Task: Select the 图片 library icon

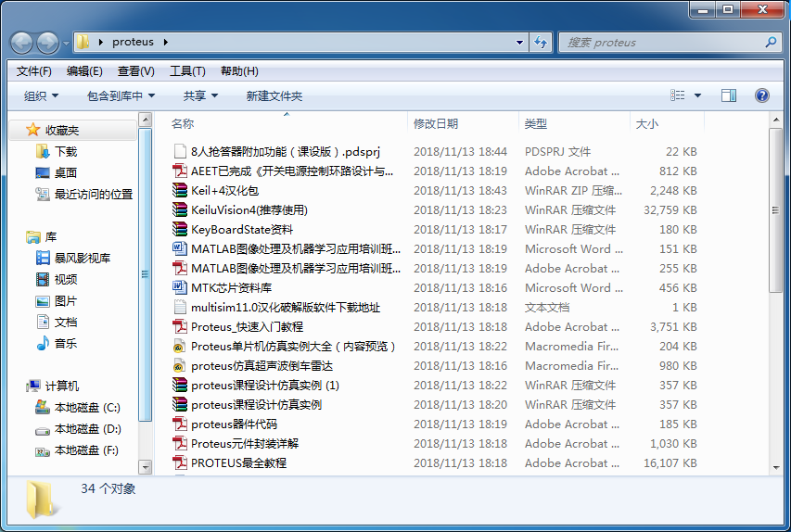Action: (x=43, y=301)
